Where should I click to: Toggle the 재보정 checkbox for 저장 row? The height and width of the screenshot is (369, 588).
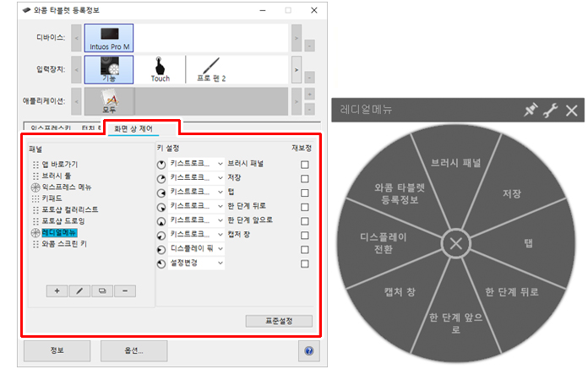[305, 179]
